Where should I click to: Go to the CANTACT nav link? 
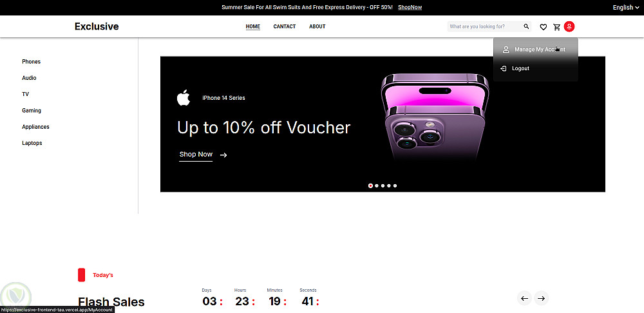[x=284, y=26]
